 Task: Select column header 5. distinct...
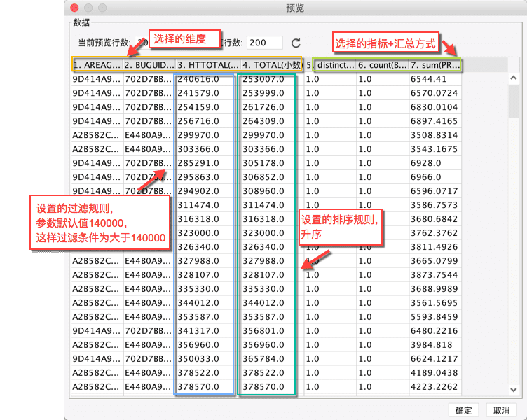click(330, 65)
